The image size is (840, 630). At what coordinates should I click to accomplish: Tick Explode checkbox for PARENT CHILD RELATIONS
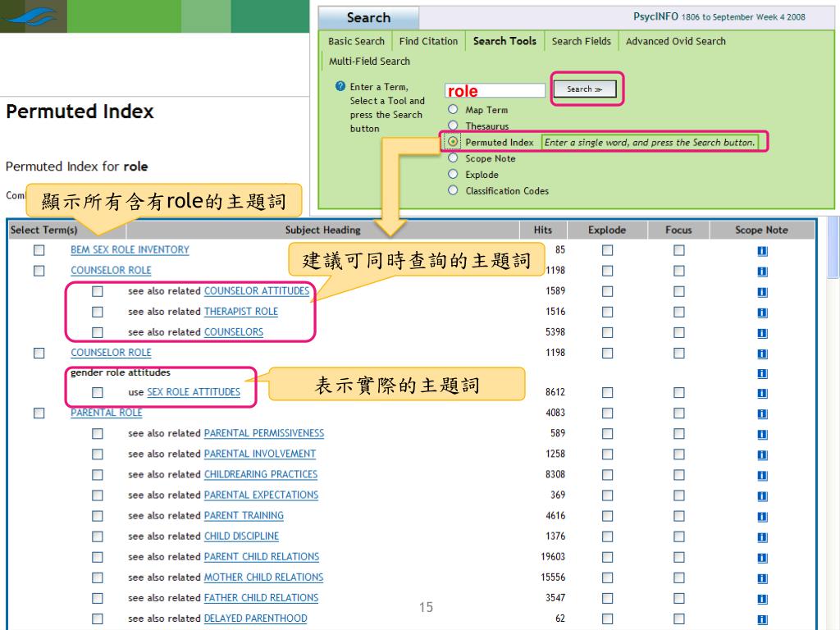coord(607,557)
